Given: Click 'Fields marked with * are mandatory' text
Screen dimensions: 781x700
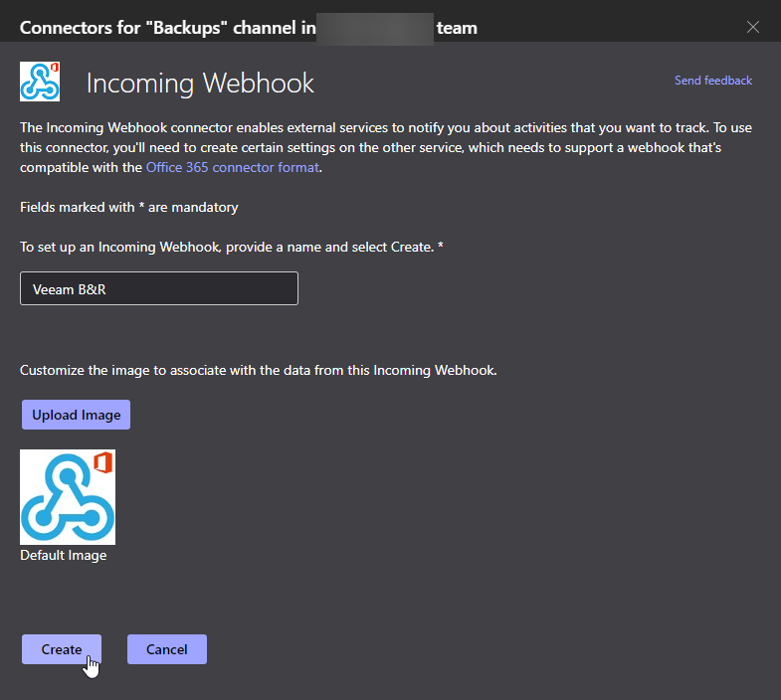Looking at the screenshot, I should coord(129,207).
